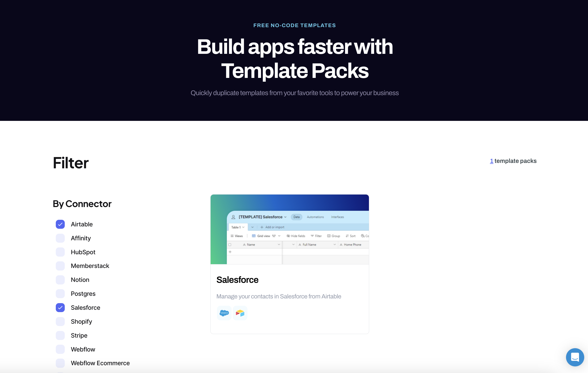Screen dimensions: 588x373
Task: Click the Data tab in template preview
Action: tap(297, 217)
